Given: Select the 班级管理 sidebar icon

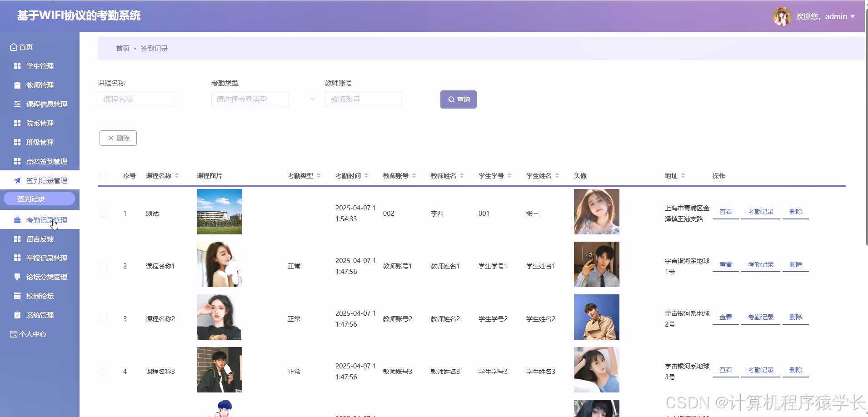Looking at the screenshot, I should point(17,142).
